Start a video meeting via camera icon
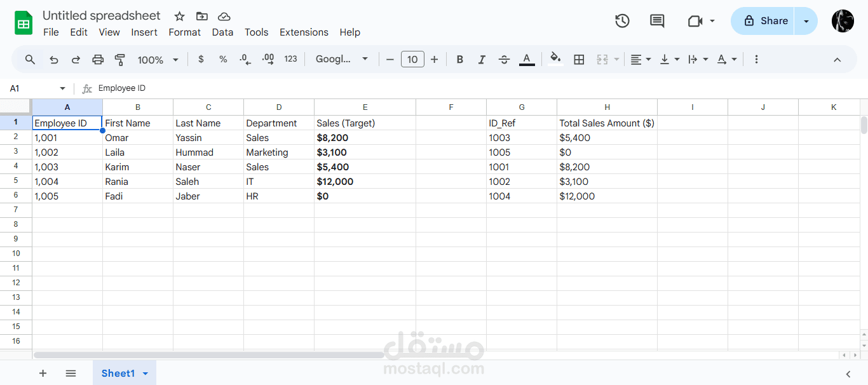 pos(695,21)
